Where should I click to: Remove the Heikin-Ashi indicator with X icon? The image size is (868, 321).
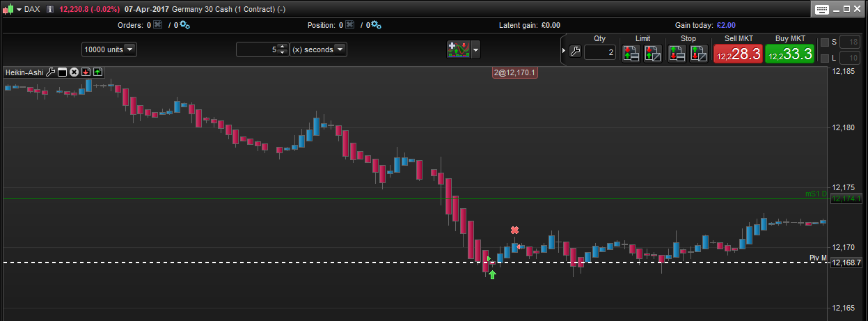[x=74, y=72]
